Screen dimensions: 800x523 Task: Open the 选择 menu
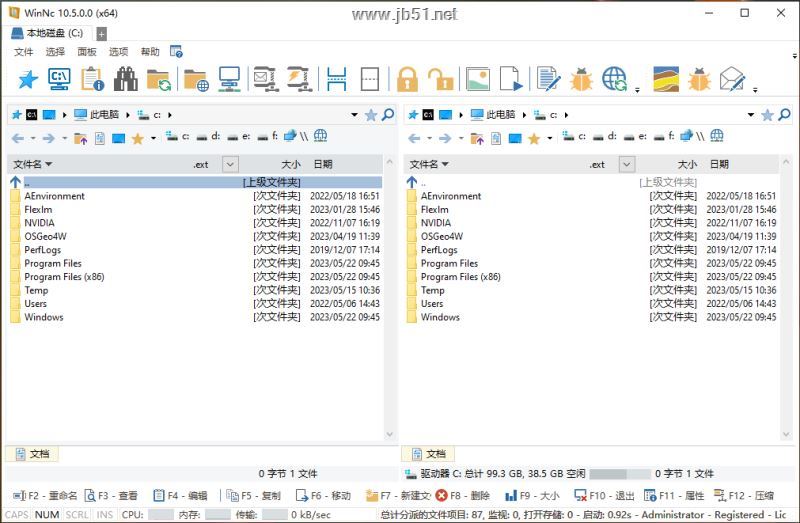pyautogui.click(x=55, y=52)
